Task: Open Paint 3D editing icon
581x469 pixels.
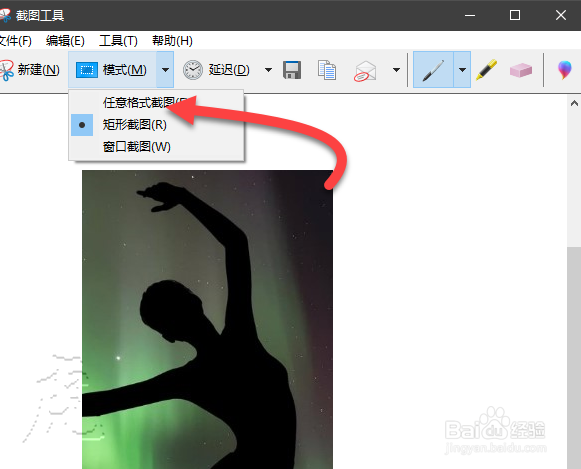Action: click(x=564, y=70)
